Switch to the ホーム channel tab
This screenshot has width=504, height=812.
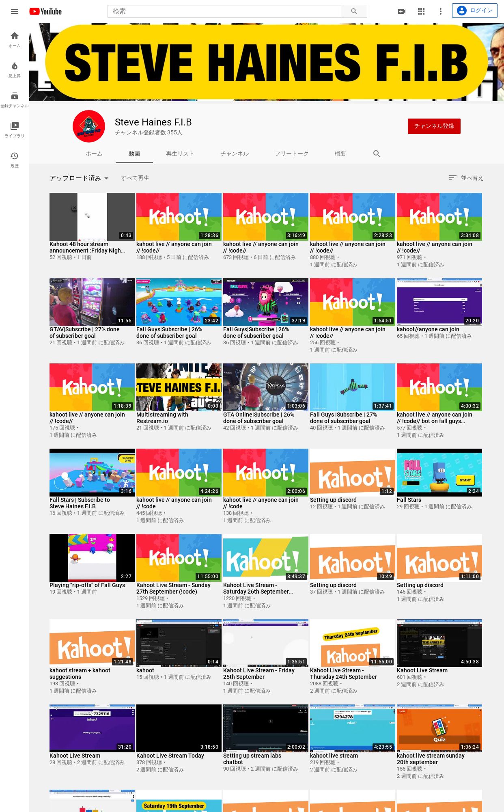coord(94,153)
